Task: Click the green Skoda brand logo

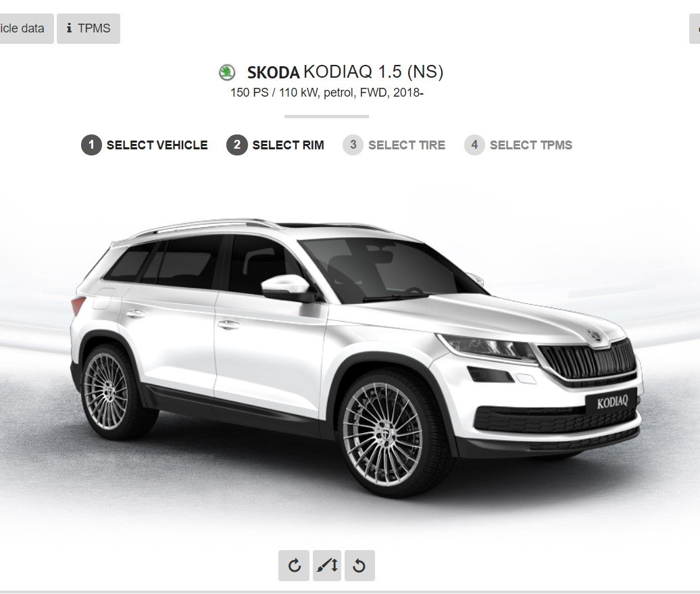Action: point(227,72)
